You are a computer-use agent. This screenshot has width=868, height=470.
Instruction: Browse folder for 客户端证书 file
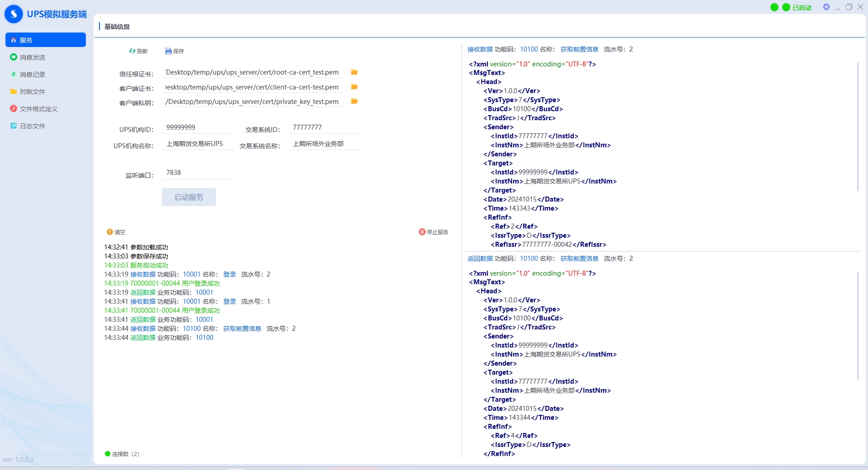[x=354, y=87]
